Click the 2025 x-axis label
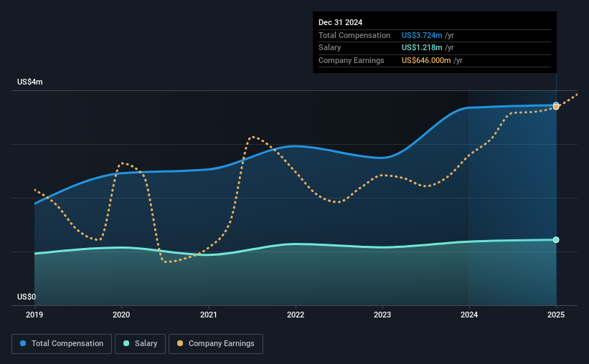The image size is (589, 364). pyautogui.click(x=556, y=315)
